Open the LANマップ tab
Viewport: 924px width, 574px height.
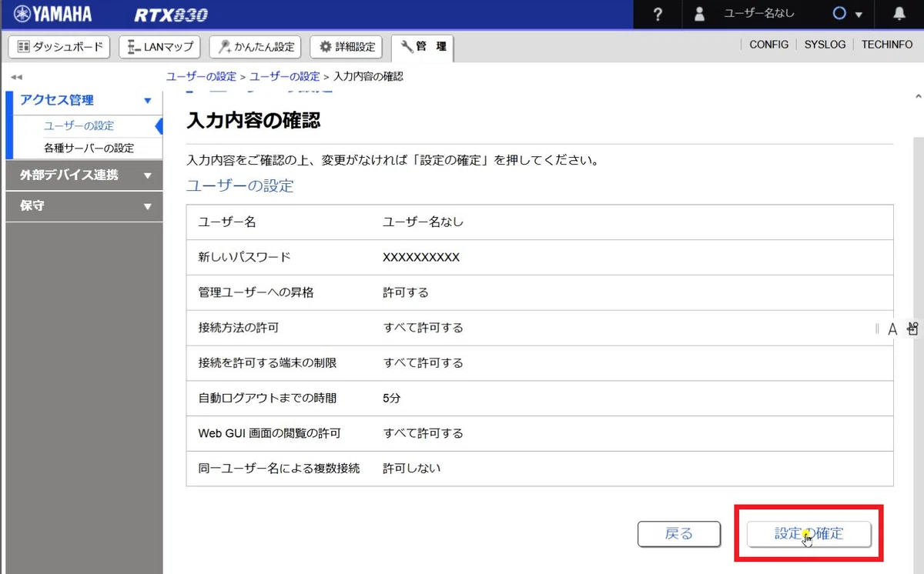click(160, 47)
